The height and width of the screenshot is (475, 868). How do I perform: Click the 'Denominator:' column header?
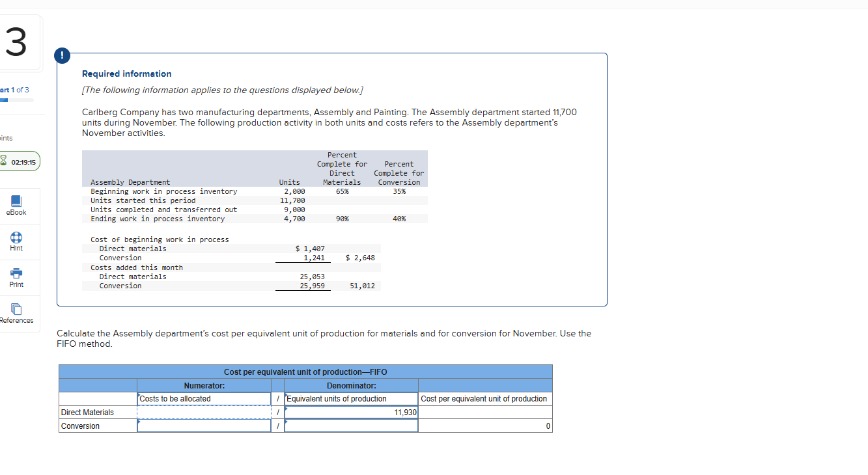(x=352, y=386)
